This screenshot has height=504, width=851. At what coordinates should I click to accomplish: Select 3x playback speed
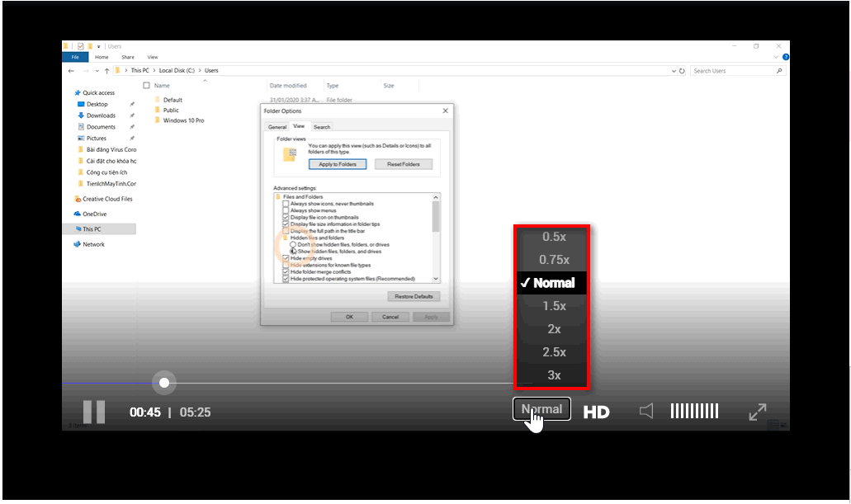point(554,374)
